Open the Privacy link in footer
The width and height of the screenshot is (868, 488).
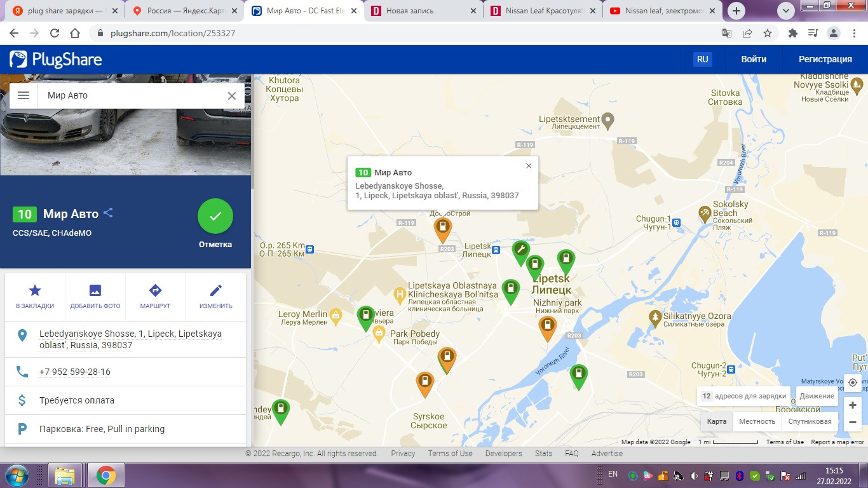coord(403,454)
